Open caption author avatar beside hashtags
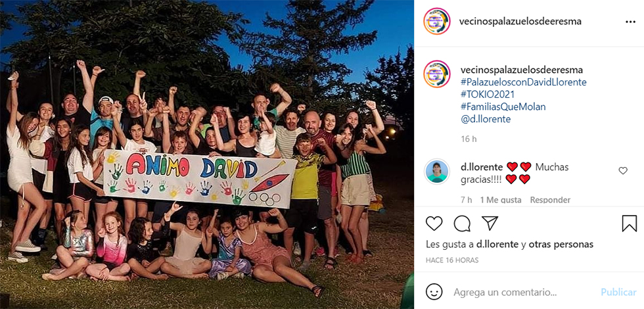The width and height of the screenshot is (644, 309). pyautogui.click(x=437, y=74)
